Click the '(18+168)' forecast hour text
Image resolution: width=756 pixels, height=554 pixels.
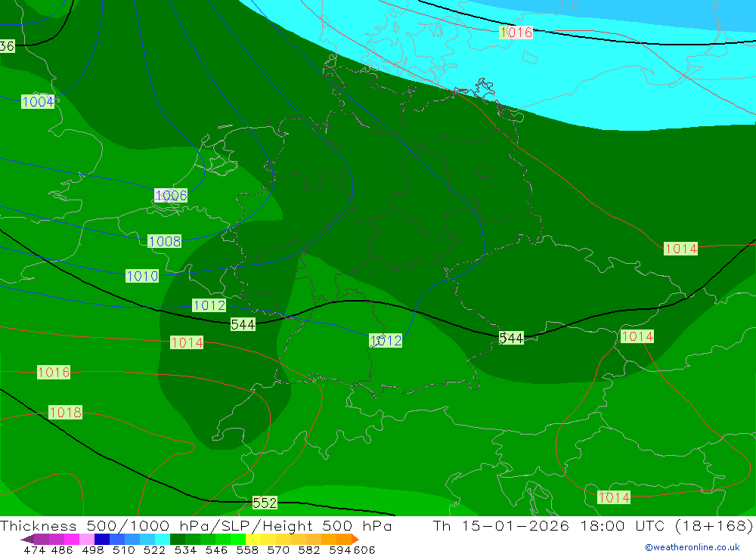(x=714, y=525)
